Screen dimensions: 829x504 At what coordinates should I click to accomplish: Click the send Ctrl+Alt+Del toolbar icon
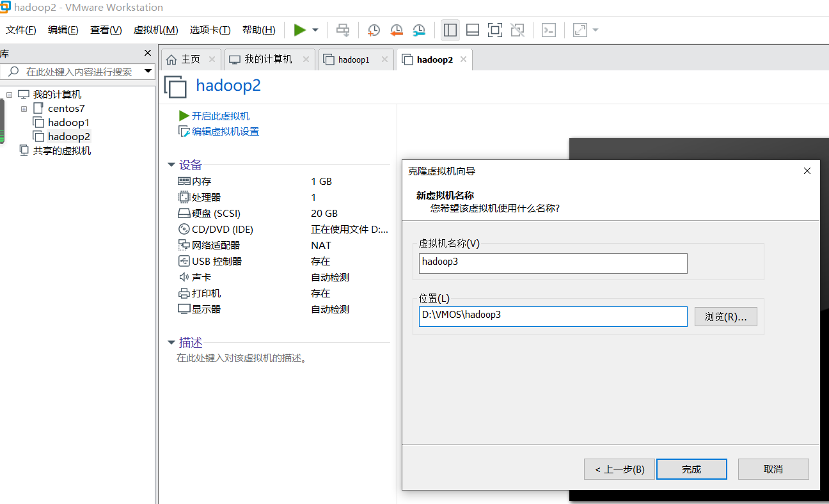(343, 30)
